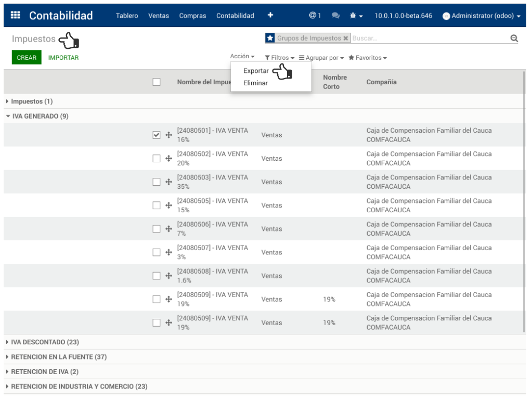
Task: Open the conversations chat bubble icon
Action: click(335, 16)
